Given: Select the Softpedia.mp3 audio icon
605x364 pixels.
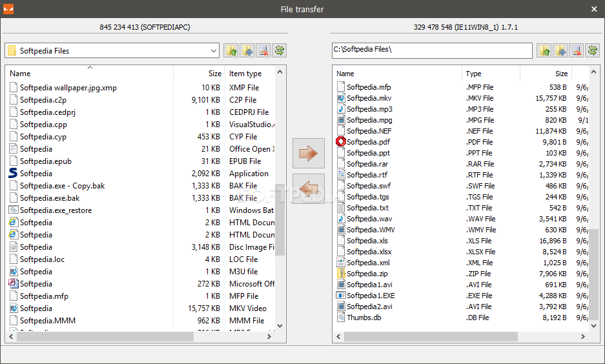Looking at the screenshot, I should (x=341, y=109).
